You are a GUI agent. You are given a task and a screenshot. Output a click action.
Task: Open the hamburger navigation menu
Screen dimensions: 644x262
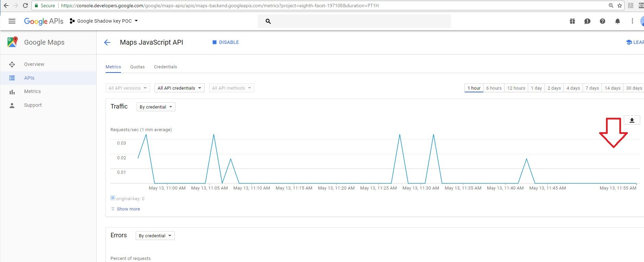[x=12, y=21]
